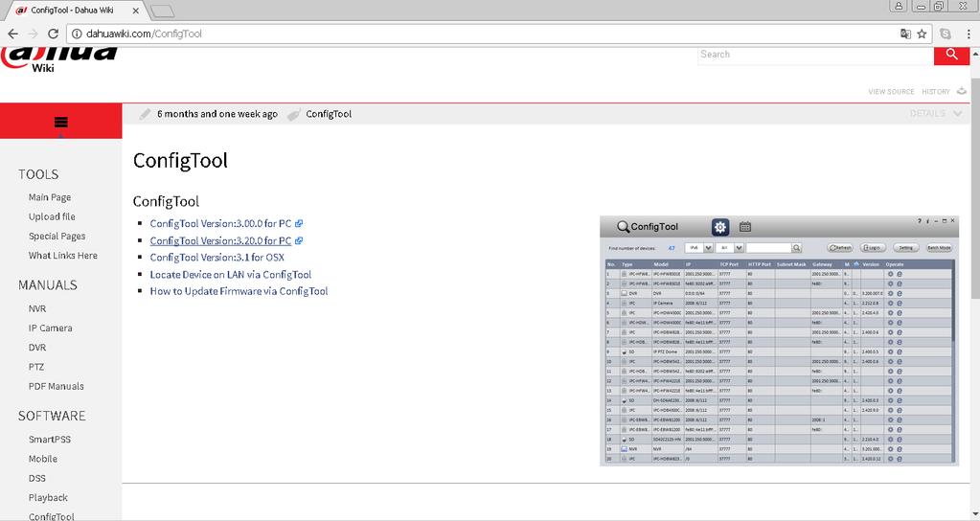Open What Links Here sidebar link

pyautogui.click(x=62, y=256)
